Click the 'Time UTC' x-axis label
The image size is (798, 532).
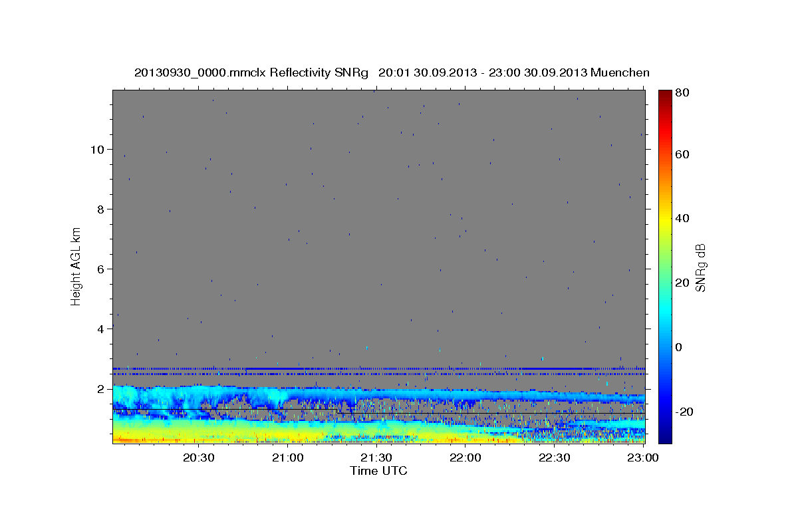tap(378, 471)
